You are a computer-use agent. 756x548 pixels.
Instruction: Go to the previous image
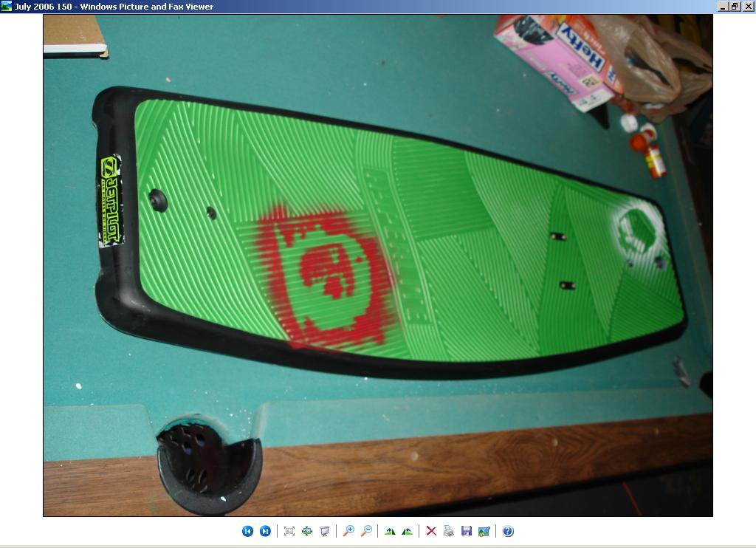tap(247, 531)
